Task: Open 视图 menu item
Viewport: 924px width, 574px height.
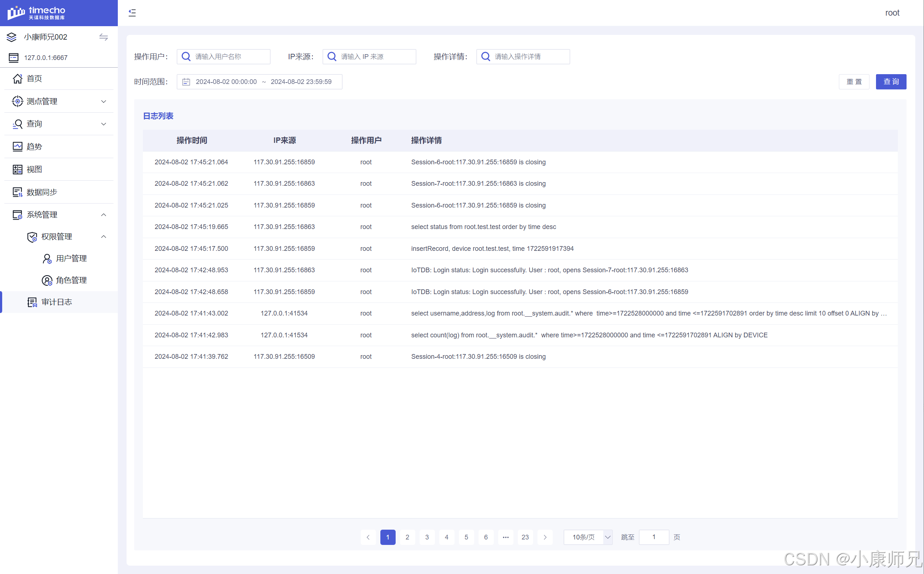Action: coord(59,169)
